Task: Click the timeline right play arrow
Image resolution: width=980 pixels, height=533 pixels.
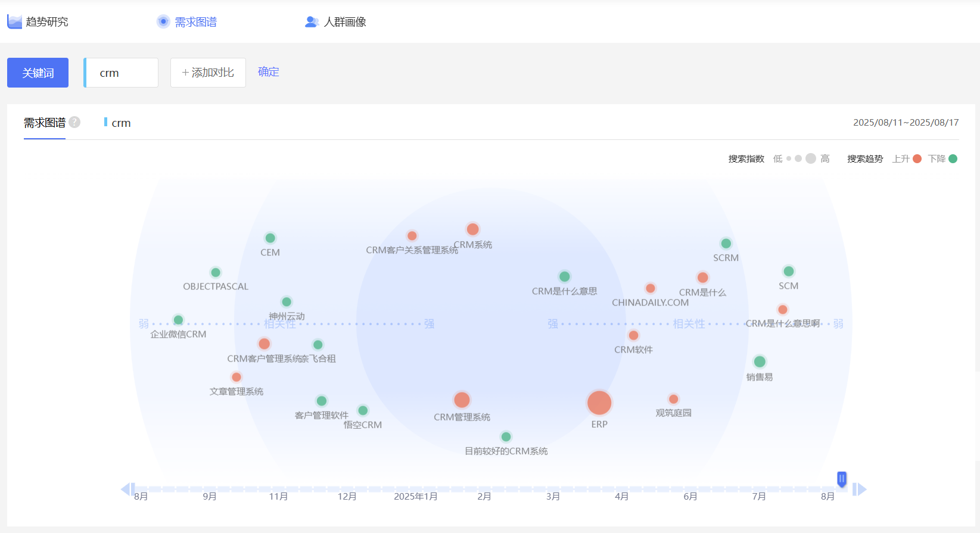Action: coord(859,489)
